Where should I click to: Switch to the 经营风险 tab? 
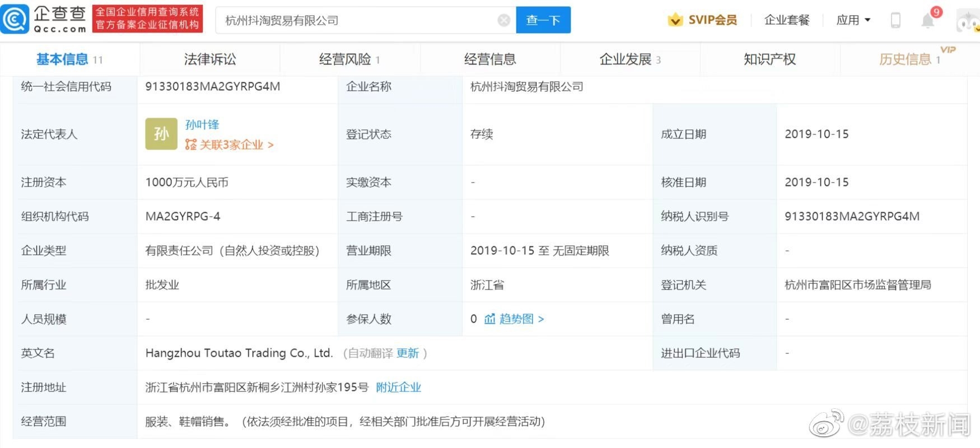click(x=350, y=59)
